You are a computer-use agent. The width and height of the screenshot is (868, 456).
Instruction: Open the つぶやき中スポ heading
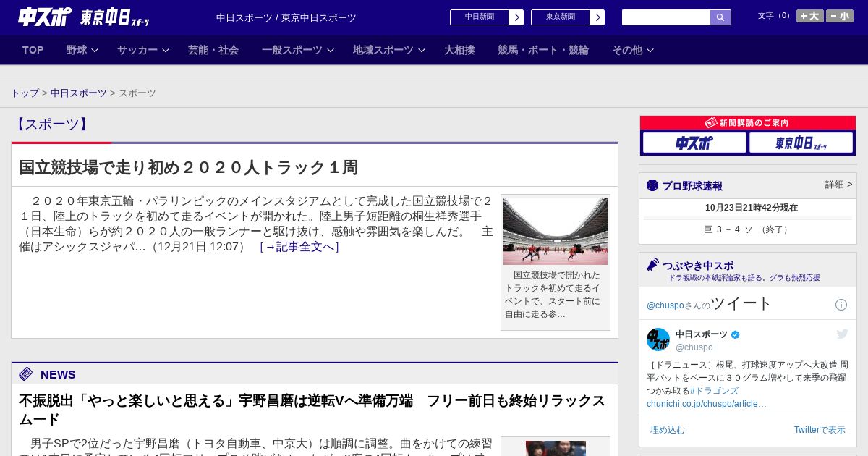(x=698, y=266)
